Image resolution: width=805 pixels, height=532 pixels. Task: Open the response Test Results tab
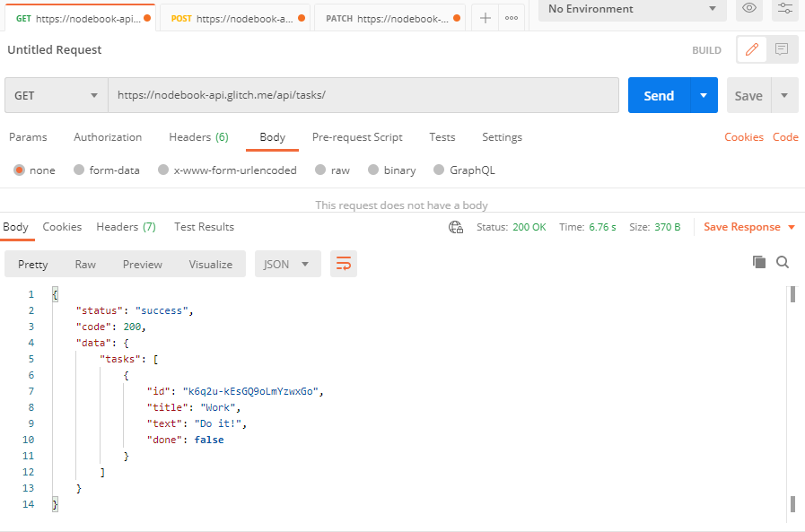[204, 227]
